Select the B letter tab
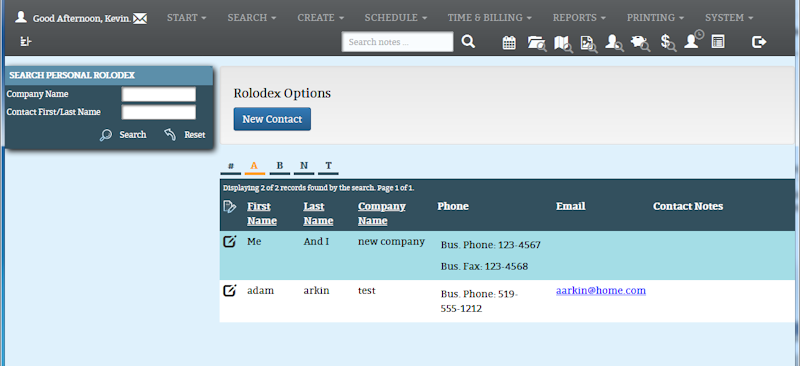800x366 pixels. pyautogui.click(x=280, y=166)
